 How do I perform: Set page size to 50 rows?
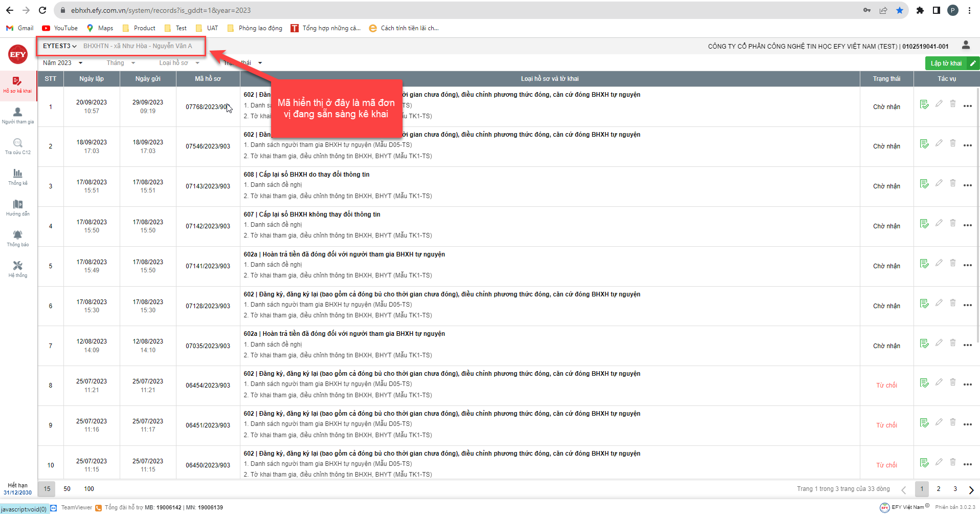67,489
